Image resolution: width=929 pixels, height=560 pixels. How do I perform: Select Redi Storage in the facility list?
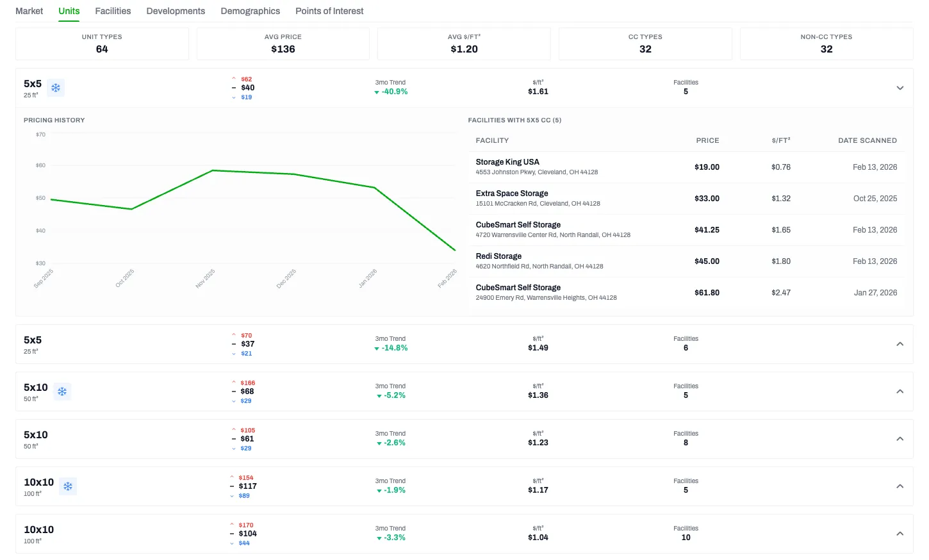click(x=498, y=256)
